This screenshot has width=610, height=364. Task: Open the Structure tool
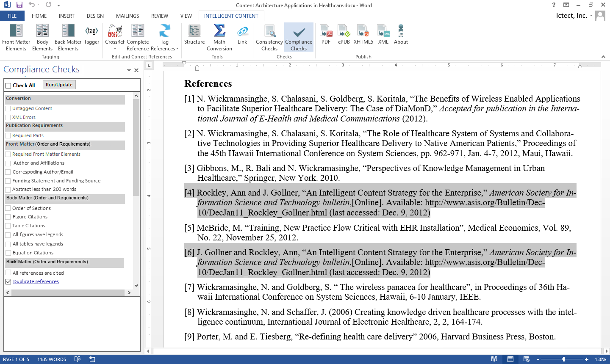tap(194, 35)
